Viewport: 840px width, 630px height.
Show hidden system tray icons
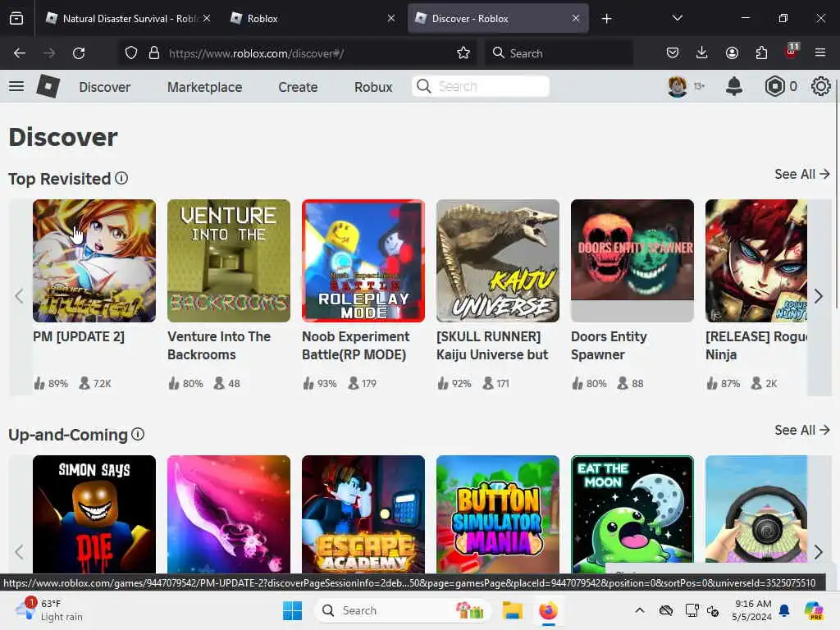pos(640,610)
